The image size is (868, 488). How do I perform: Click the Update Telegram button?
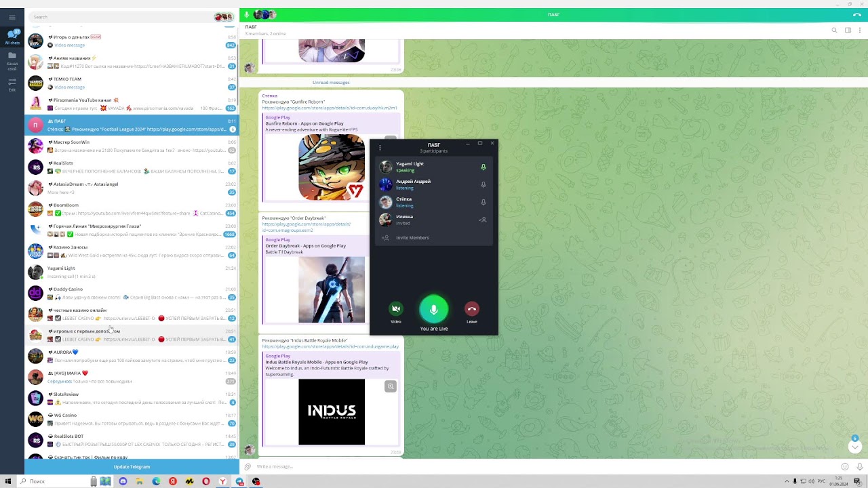pyautogui.click(x=132, y=467)
